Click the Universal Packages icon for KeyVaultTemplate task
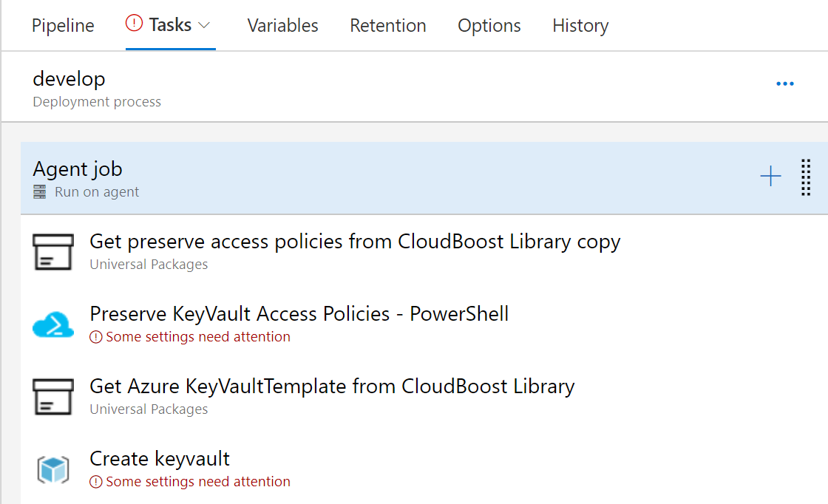This screenshot has width=828, height=504. tap(53, 396)
